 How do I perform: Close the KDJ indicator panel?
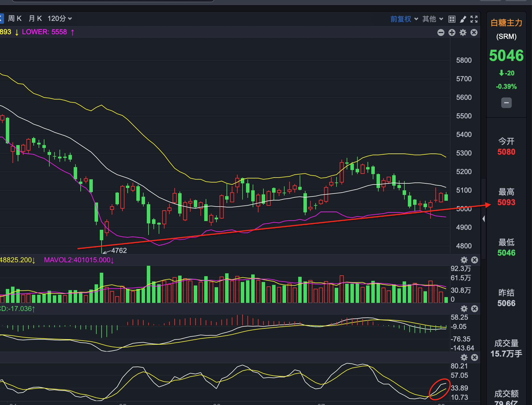pos(475,357)
